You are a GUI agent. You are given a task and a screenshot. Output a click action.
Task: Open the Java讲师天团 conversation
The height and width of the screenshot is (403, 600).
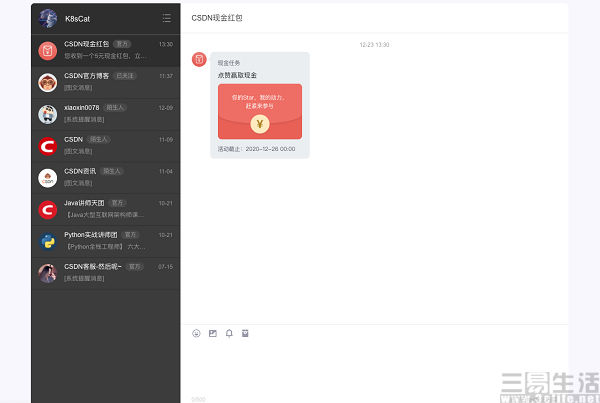click(106, 210)
